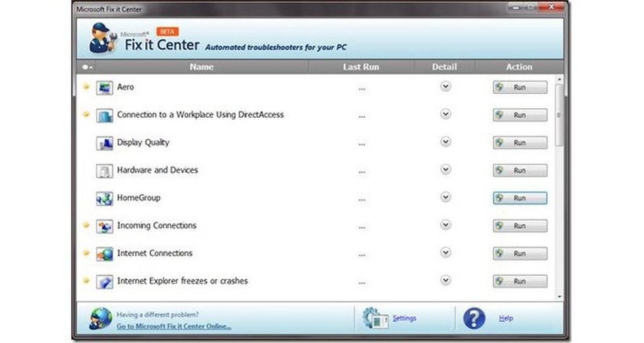Expand details for Internet Connections
The height and width of the screenshot is (343, 644).
pyautogui.click(x=446, y=252)
